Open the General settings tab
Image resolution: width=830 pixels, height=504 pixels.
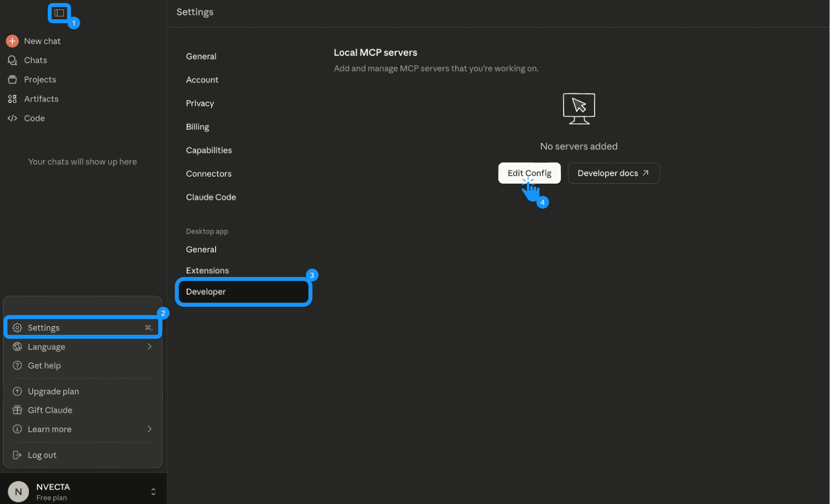(201, 57)
